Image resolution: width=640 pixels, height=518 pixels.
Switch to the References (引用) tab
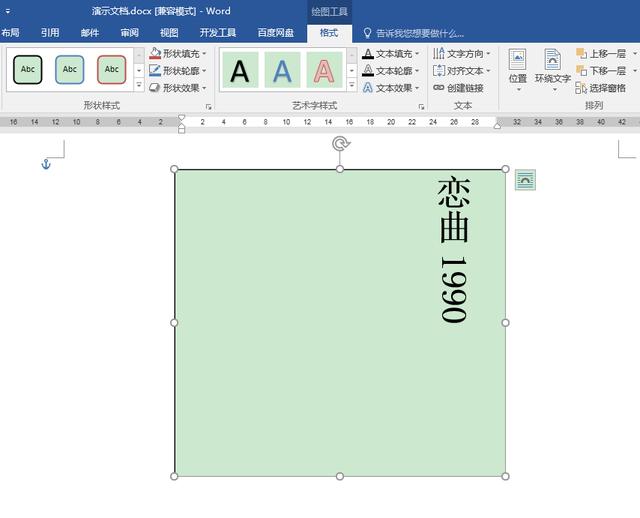tap(50, 33)
